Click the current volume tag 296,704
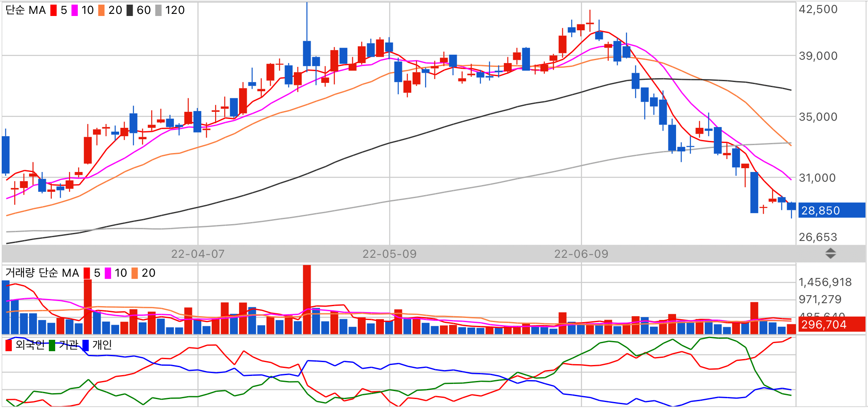 click(831, 324)
